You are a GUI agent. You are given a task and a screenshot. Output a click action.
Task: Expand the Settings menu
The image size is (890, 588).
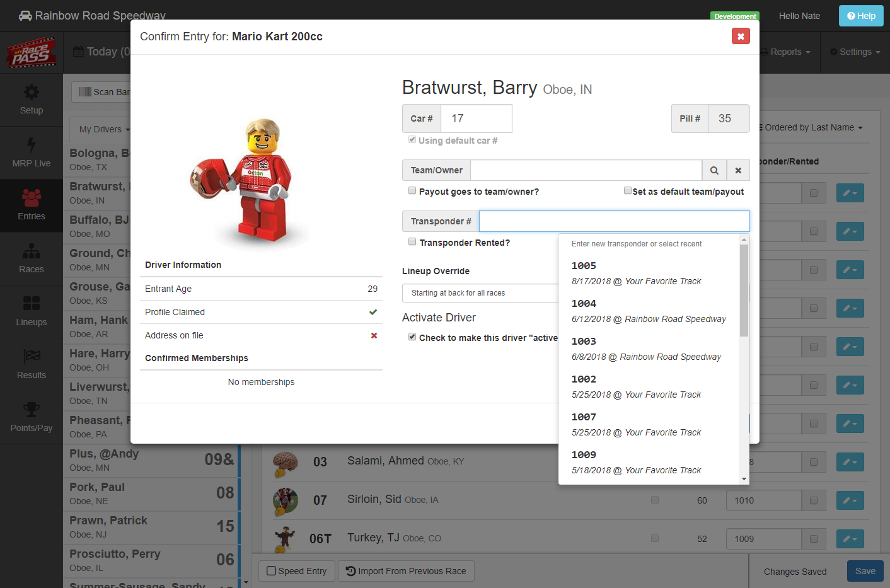(x=855, y=52)
